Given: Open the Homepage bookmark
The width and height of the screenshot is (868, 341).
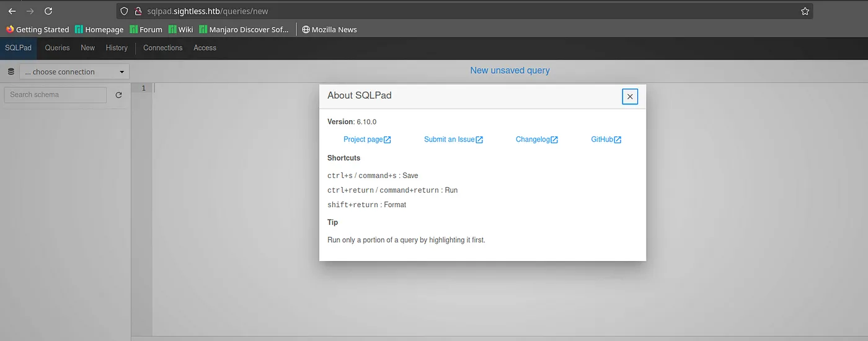Looking at the screenshot, I should 99,29.
